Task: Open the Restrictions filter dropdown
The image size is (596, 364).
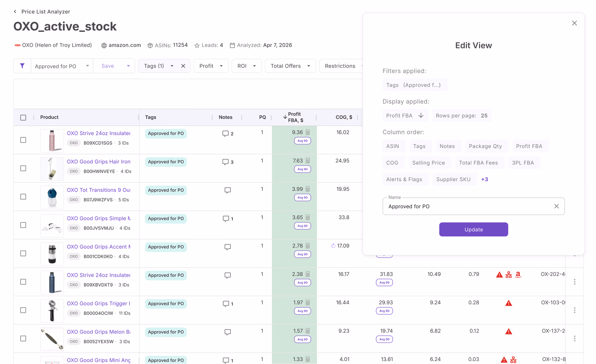Action: click(341, 66)
